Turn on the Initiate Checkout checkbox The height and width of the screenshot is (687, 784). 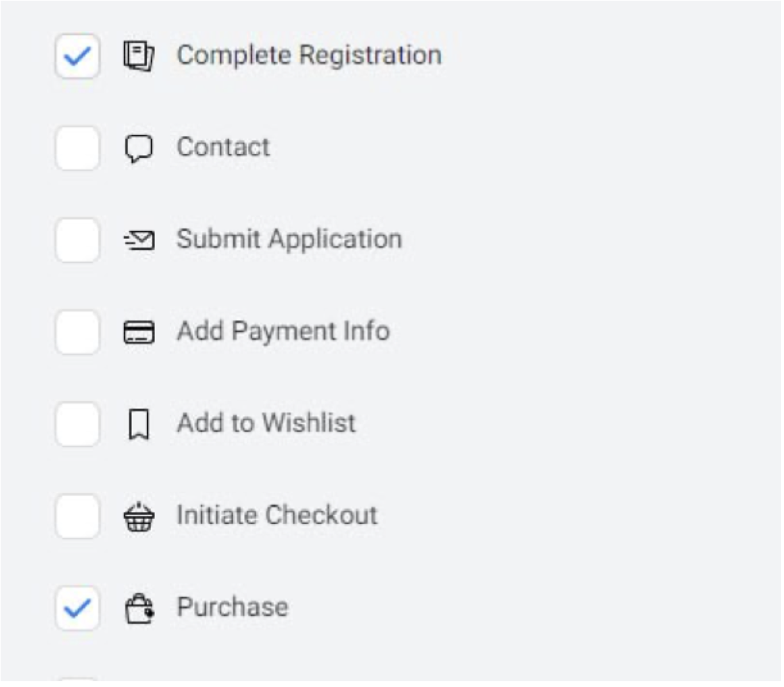(x=78, y=517)
